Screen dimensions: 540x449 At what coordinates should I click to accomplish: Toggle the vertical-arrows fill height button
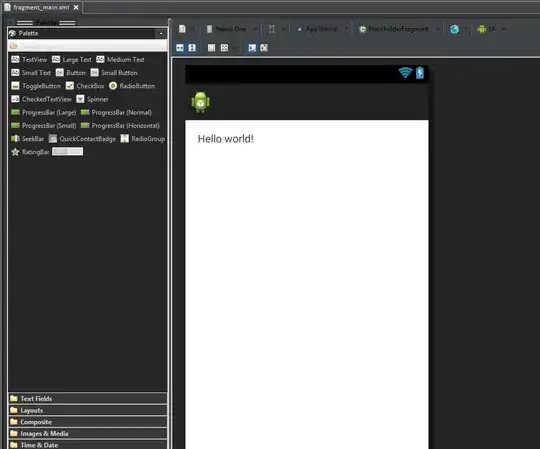click(x=192, y=48)
